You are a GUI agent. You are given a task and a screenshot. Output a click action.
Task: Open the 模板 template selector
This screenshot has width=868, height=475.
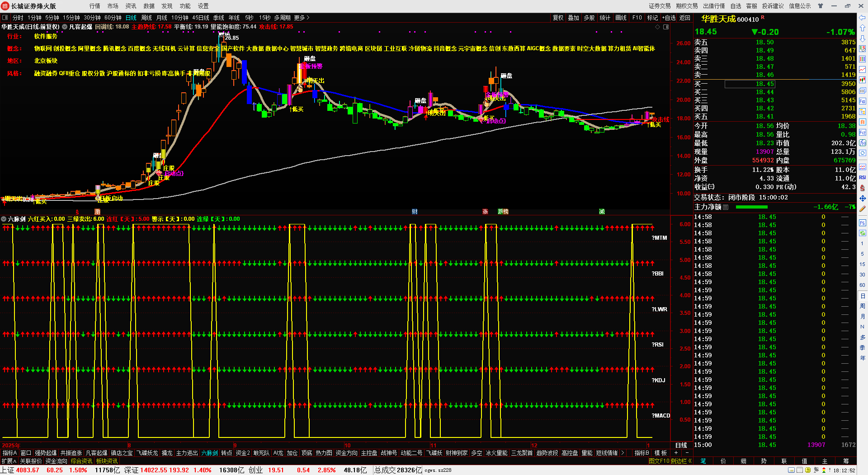point(660,453)
